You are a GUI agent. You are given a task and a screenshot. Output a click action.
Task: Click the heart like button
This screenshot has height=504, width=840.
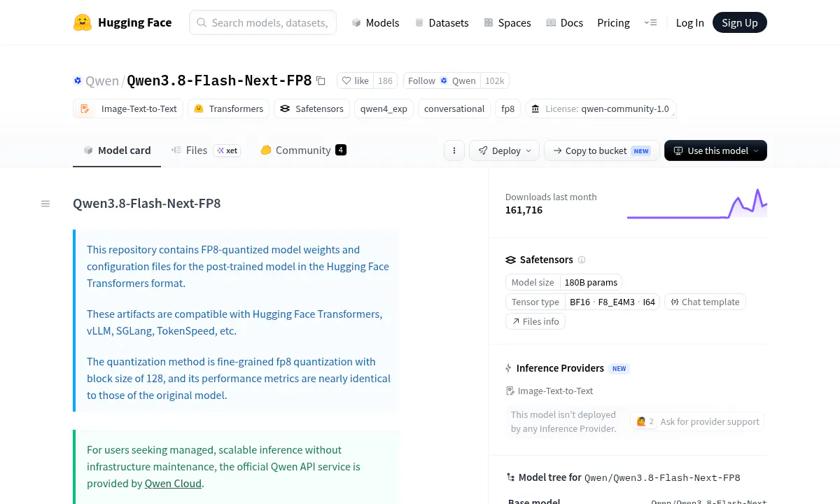tap(355, 80)
